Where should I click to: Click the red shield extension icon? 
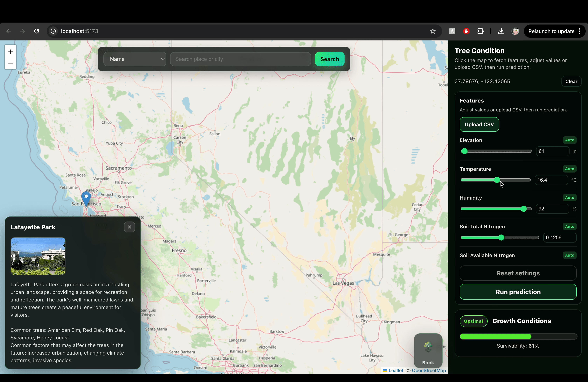[x=466, y=31]
